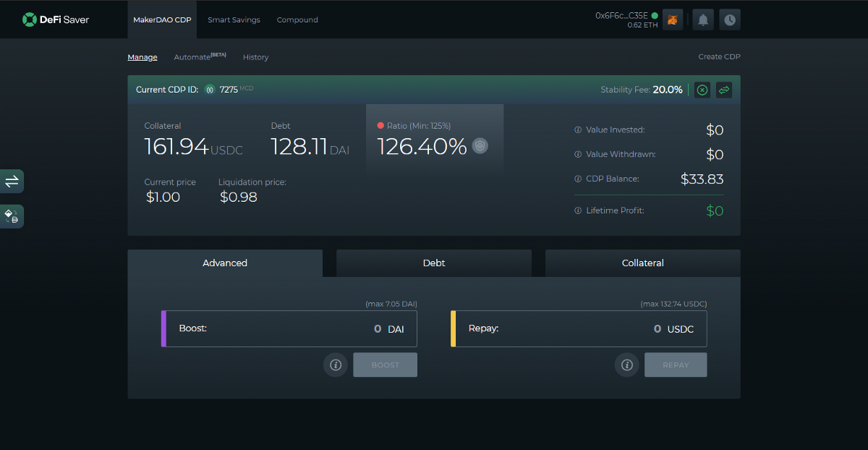Click the info icon next to Repay button
The image size is (868, 450).
coord(627,365)
